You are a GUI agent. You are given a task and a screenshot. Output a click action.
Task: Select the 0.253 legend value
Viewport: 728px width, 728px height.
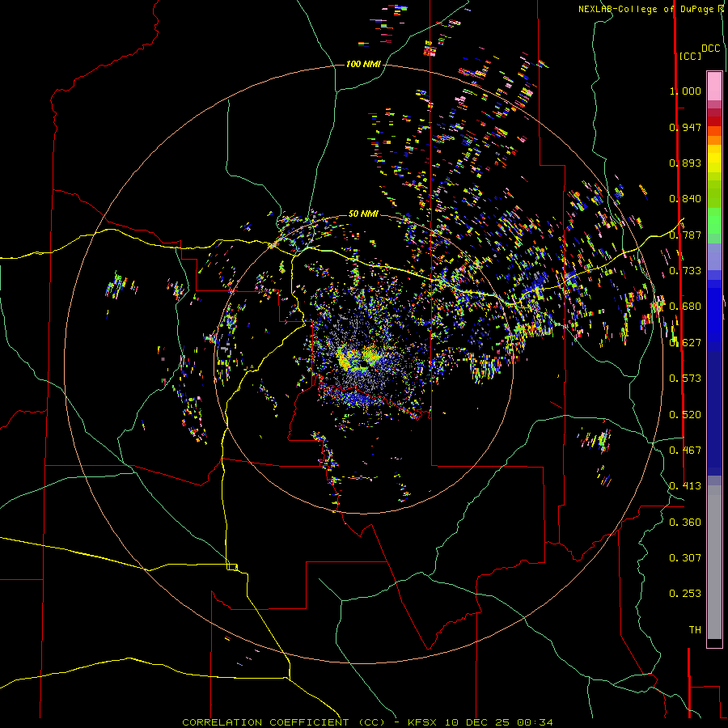click(685, 594)
